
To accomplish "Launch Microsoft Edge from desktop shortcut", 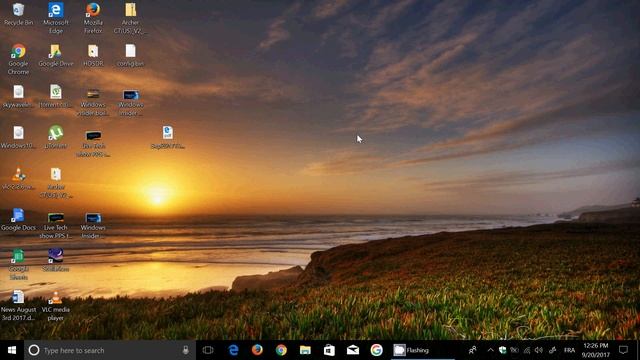I will click(56, 18).
